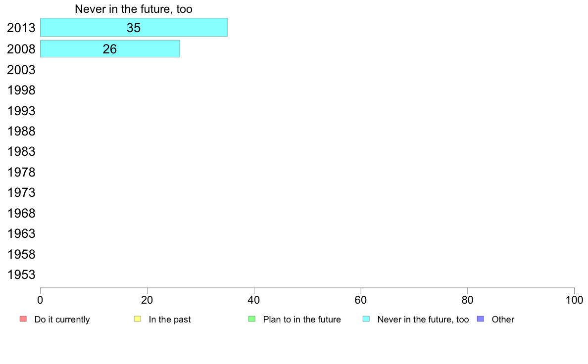Click the blue Other legend swatch
Screen dimensions: 588x364
click(x=481, y=319)
